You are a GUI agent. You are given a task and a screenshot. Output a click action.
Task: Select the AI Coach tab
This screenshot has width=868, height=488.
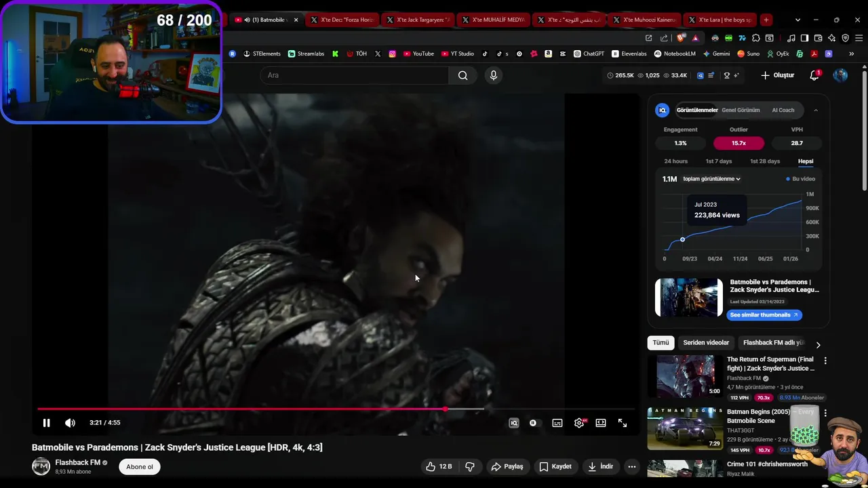point(783,110)
